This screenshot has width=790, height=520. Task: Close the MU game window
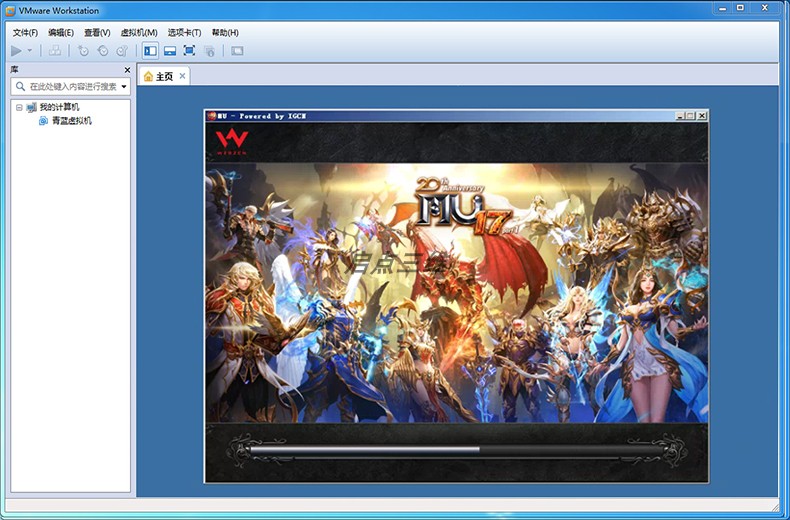702,116
